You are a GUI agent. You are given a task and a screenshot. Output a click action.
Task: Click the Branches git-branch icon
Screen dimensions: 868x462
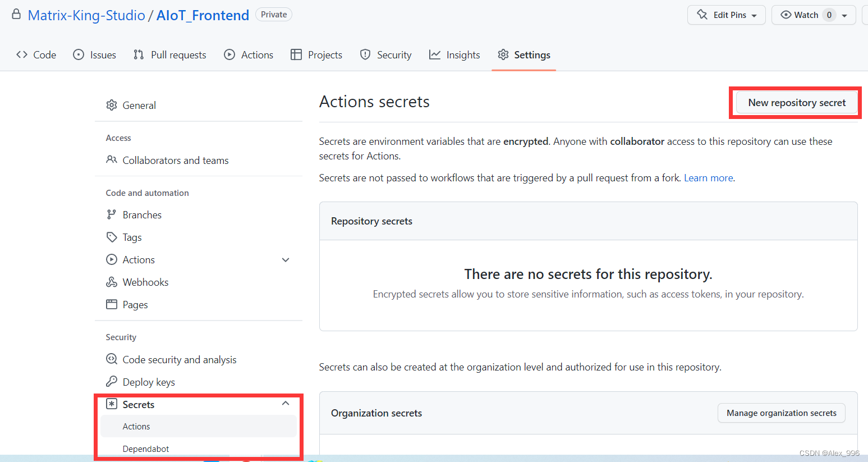pos(112,214)
